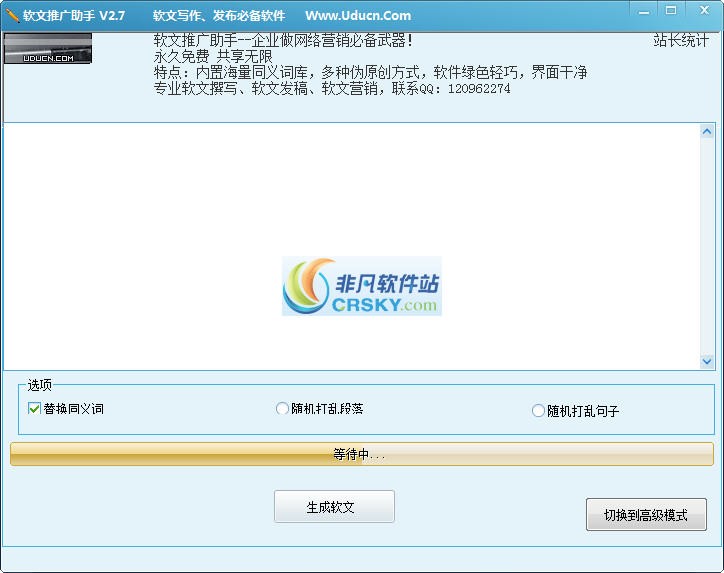Click the Www.Uducn.Com title text
724x573 pixels.
(358, 15)
